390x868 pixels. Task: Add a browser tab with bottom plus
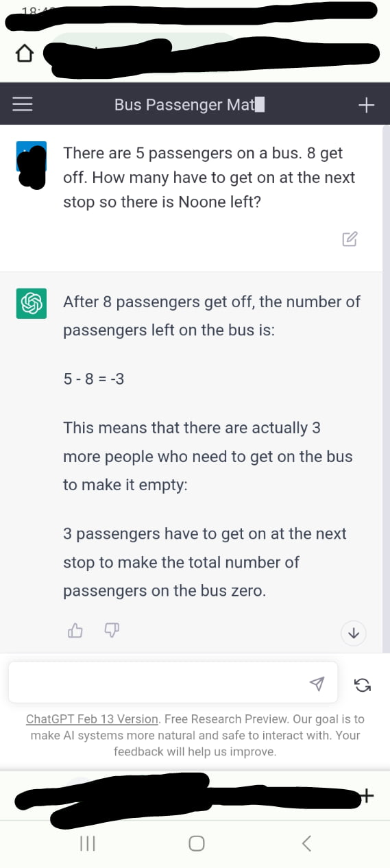click(x=367, y=795)
